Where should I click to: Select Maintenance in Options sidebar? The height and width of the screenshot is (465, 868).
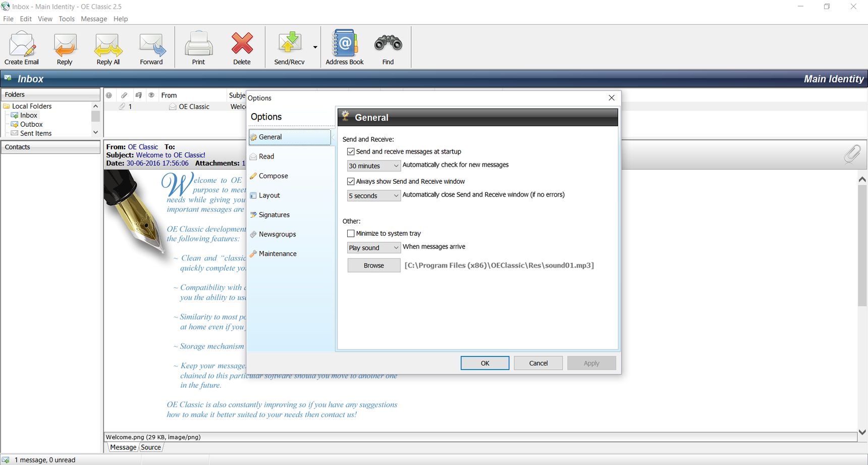coord(290,253)
